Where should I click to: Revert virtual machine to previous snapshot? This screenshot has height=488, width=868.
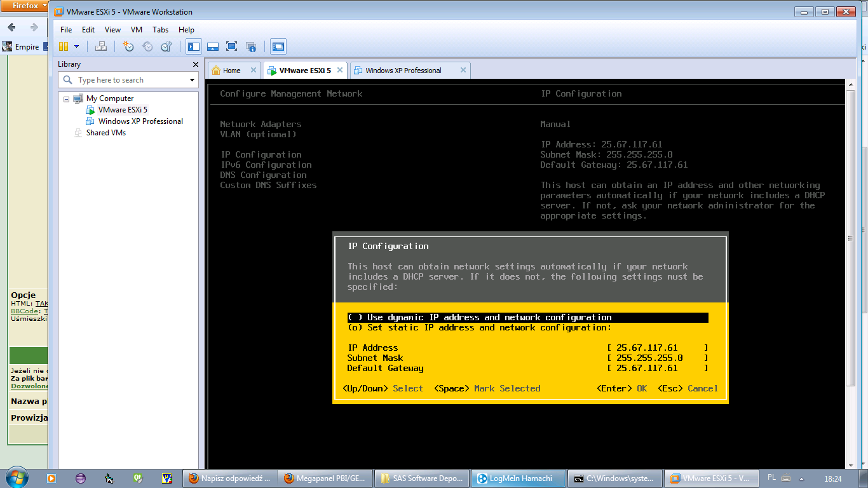click(x=147, y=46)
